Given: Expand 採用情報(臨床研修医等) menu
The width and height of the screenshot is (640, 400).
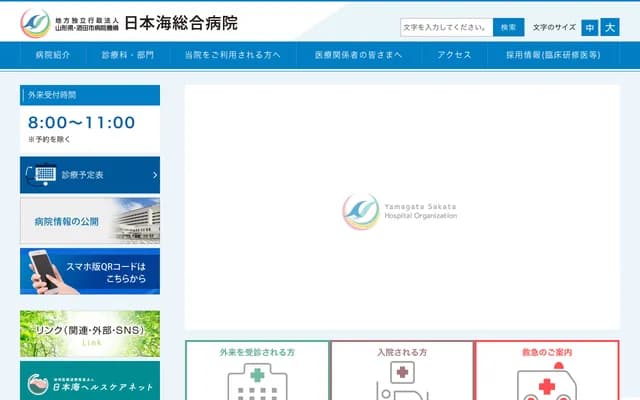Looking at the screenshot, I should [x=553, y=55].
